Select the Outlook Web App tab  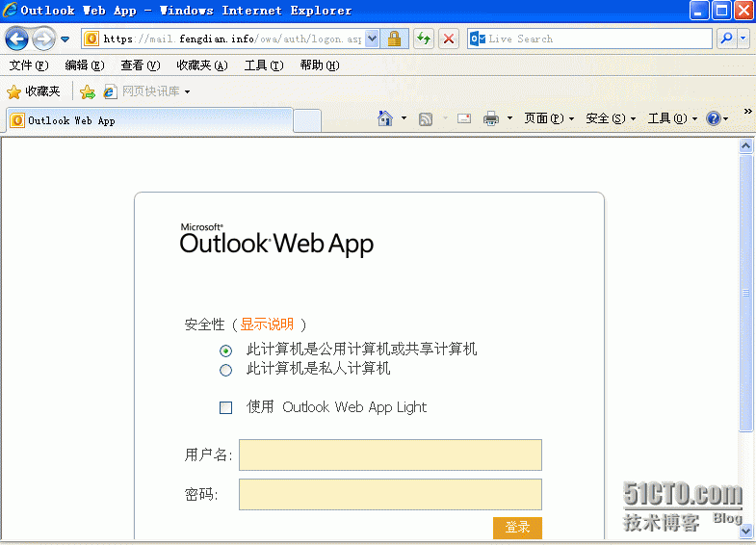[149, 120]
